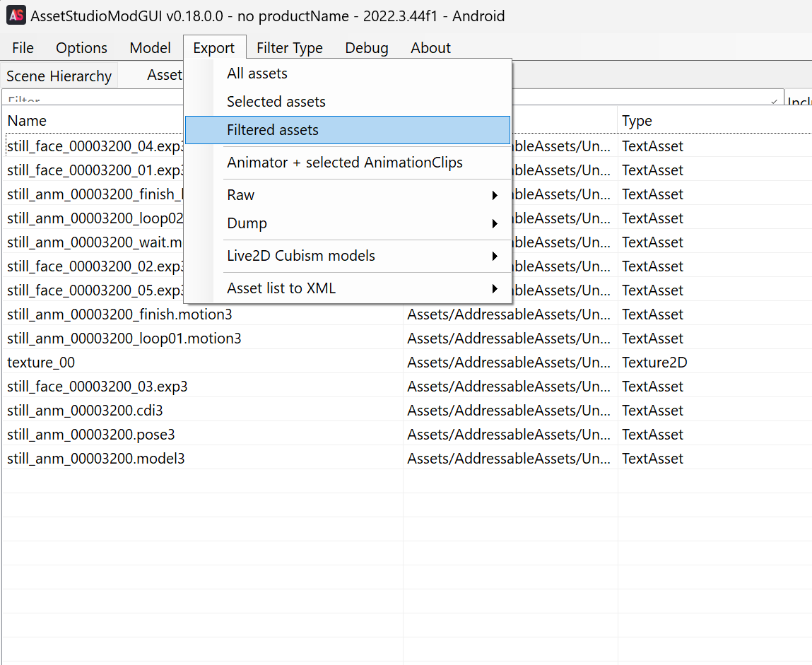Select still_anm_00003200_loop02 row
Viewport: 812px width, 665px height.
point(95,218)
